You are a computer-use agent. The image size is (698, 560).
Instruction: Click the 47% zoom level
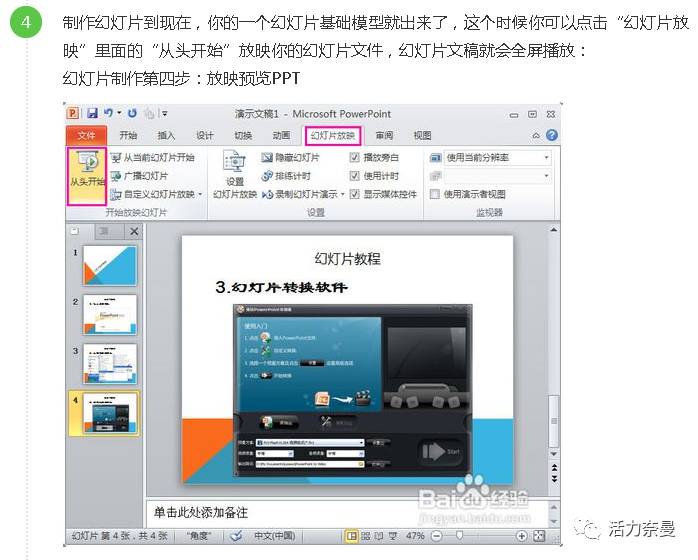(415, 536)
